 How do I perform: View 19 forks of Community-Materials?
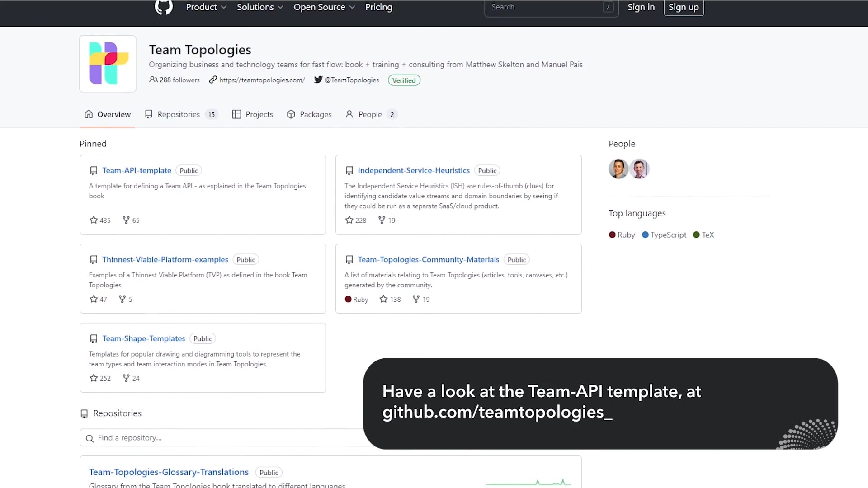pyautogui.click(x=421, y=299)
